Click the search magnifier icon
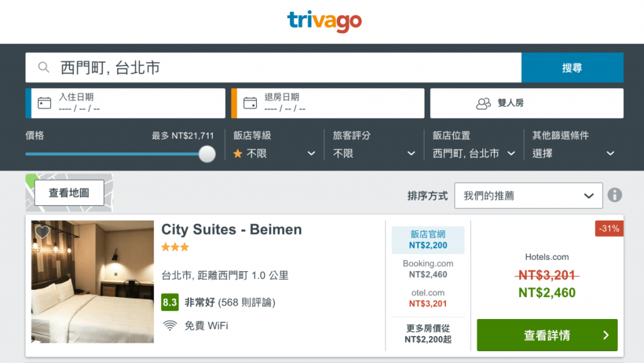The image size is (644, 363). pyautogui.click(x=43, y=67)
